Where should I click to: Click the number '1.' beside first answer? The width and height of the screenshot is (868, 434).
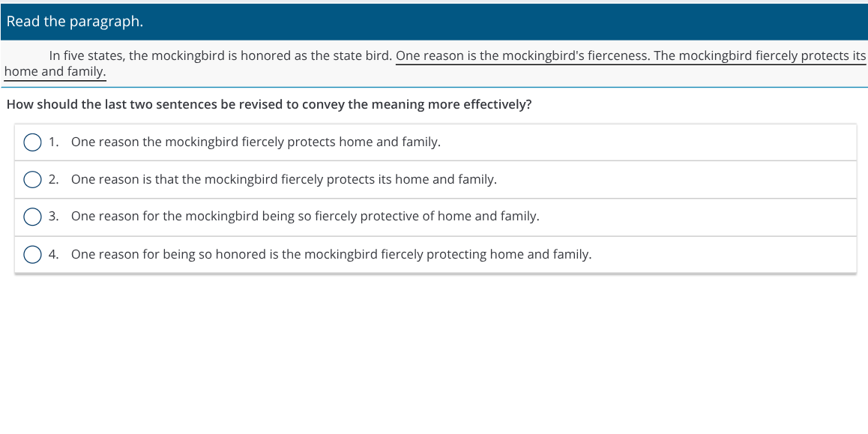point(54,142)
